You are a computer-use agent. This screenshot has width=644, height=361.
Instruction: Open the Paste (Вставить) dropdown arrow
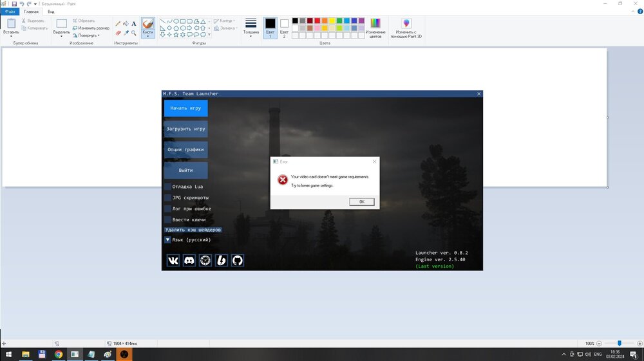pos(11,37)
